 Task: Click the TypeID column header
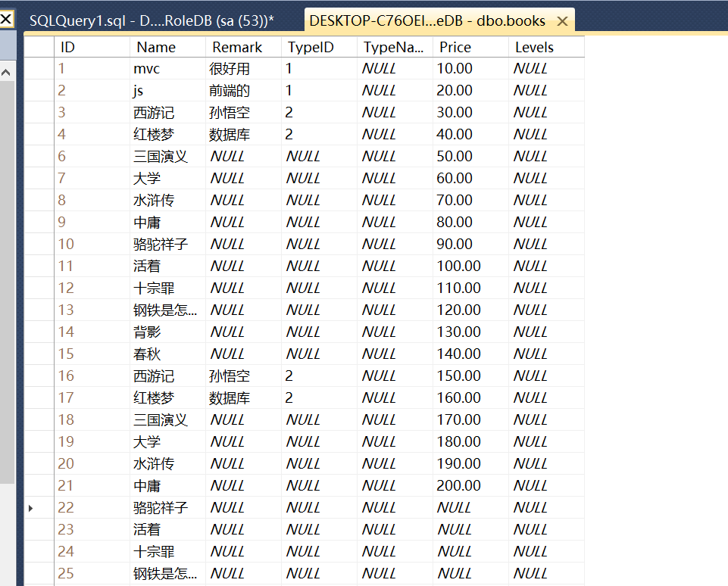click(319, 48)
